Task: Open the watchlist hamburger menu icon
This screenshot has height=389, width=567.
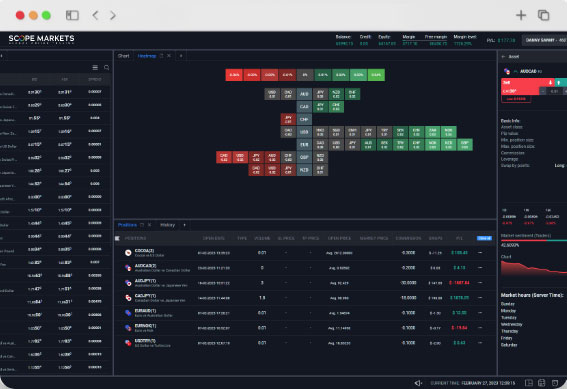Action: pyautogui.click(x=95, y=68)
